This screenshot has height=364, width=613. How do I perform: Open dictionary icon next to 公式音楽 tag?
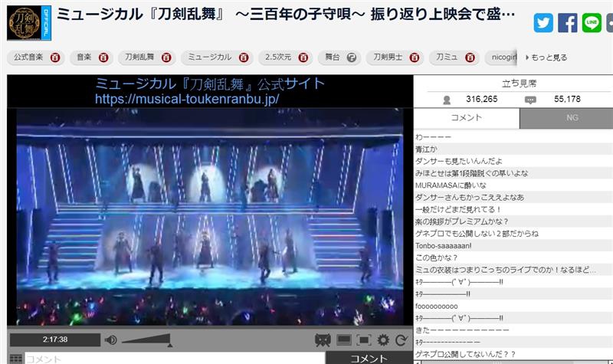click(x=55, y=57)
